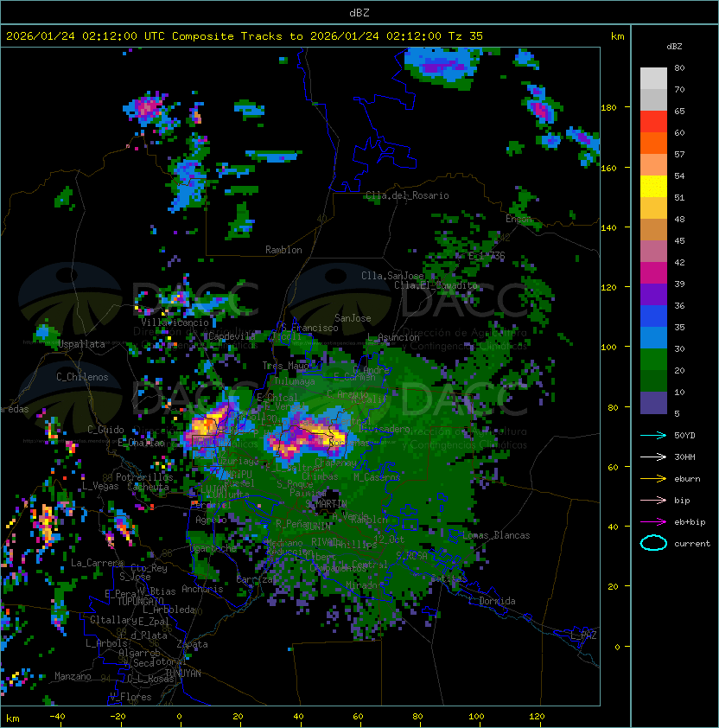This screenshot has height=728, width=719.
Task: Click the 'Potrerillos' place label
Action: (144, 477)
